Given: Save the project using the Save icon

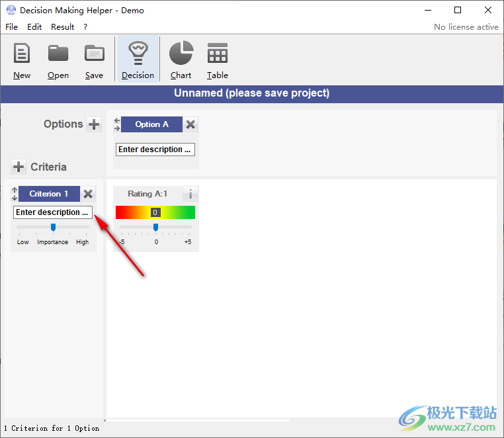Looking at the screenshot, I should [x=94, y=60].
